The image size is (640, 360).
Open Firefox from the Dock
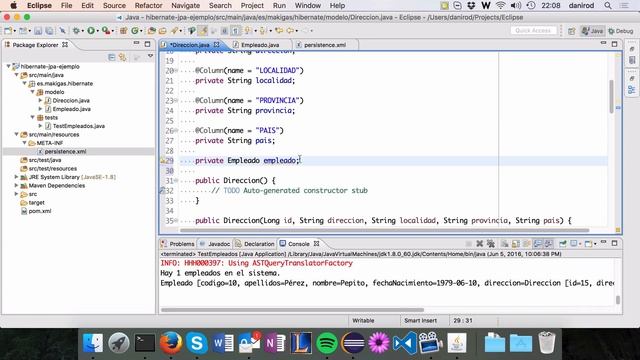tap(171, 342)
